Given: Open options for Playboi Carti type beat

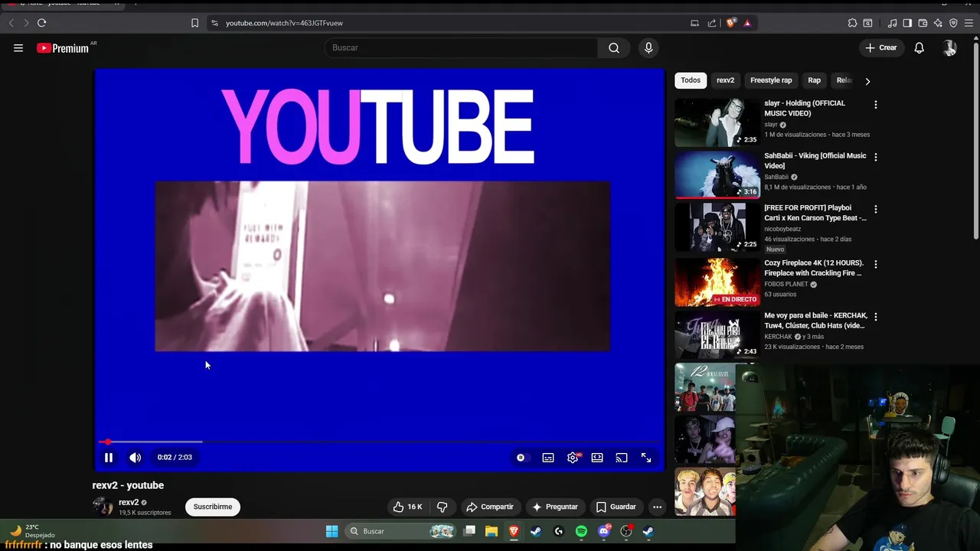Looking at the screenshot, I should [876, 209].
